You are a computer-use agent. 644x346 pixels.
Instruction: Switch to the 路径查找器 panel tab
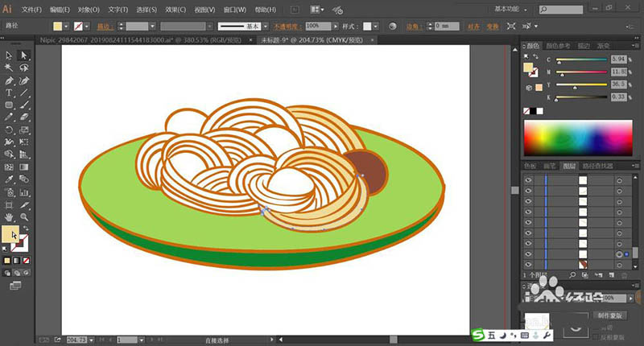click(x=597, y=166)
